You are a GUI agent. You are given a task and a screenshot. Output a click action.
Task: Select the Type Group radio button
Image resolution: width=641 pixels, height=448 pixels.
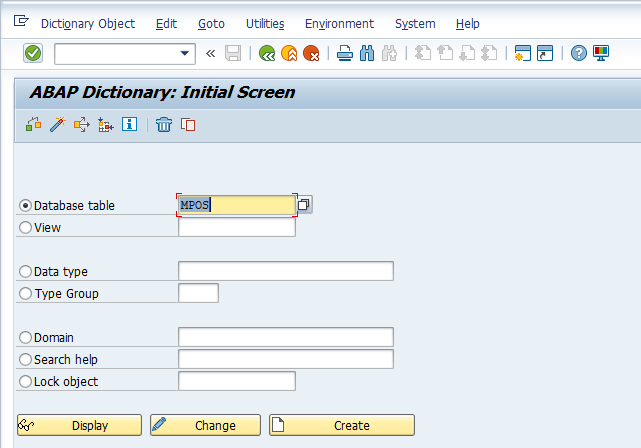coord(25,293)
